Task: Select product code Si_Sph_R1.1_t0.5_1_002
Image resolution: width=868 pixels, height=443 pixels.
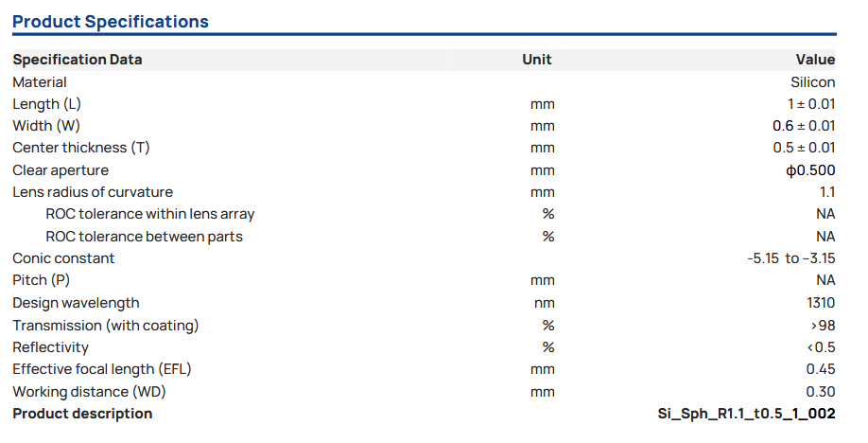Action: pyautogui.click(x=746, y=414)
